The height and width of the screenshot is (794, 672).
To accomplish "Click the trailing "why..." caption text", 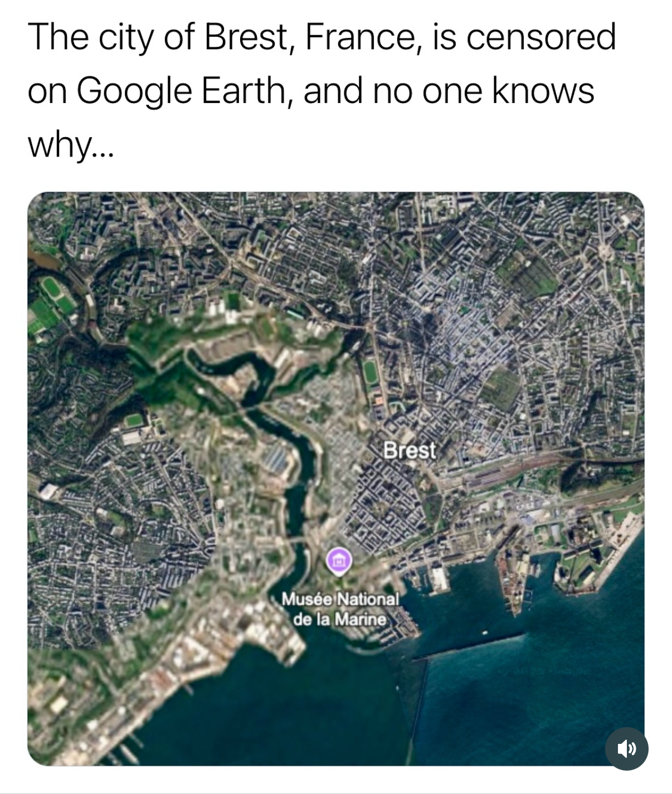I will [70, 144].
